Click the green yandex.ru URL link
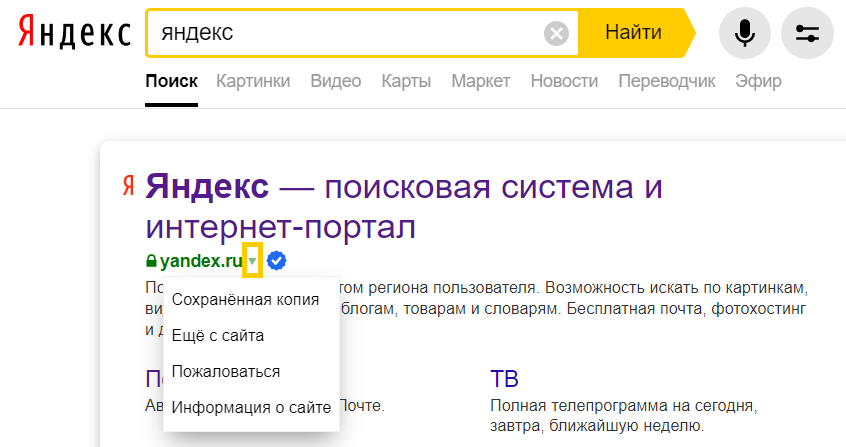846x447 pixels. tap(201, 261)
